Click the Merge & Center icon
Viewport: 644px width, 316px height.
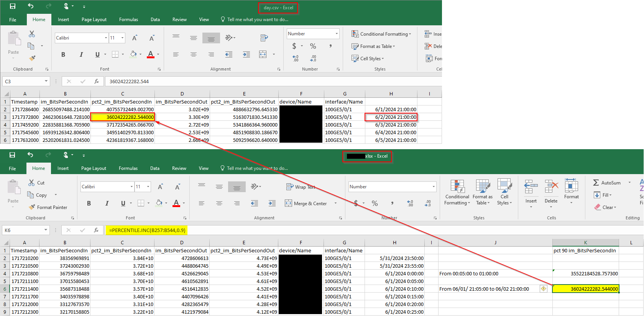288,203
